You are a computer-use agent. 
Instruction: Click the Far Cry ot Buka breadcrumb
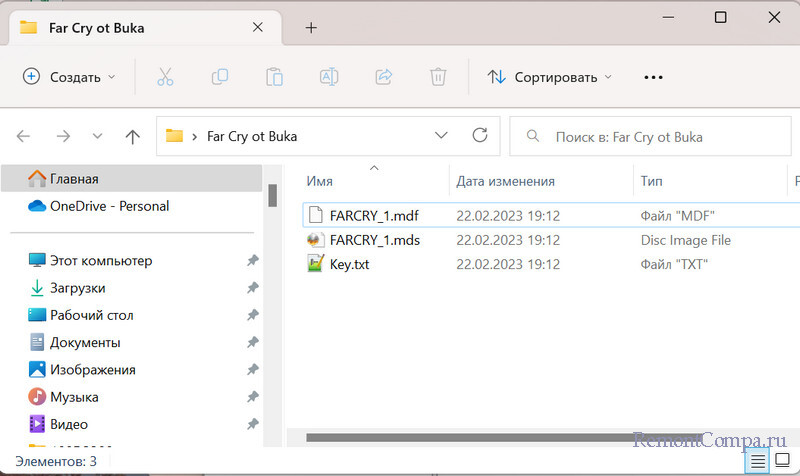tap(252, 137)
